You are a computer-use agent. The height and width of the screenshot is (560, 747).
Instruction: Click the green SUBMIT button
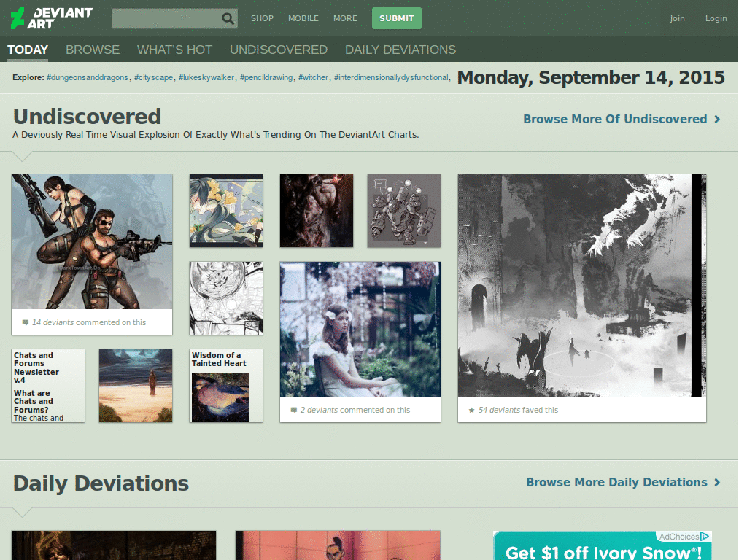pos(396,18)
